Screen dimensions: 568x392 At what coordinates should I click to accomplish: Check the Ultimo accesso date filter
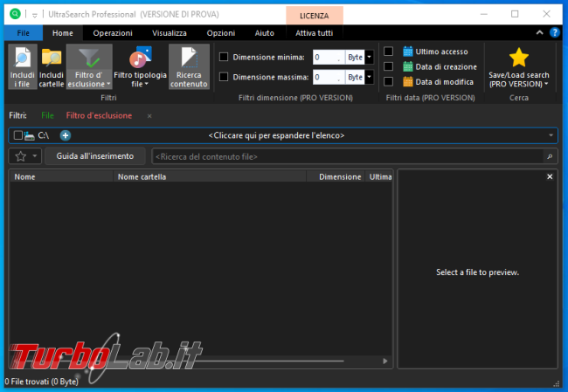pos(388,52)
